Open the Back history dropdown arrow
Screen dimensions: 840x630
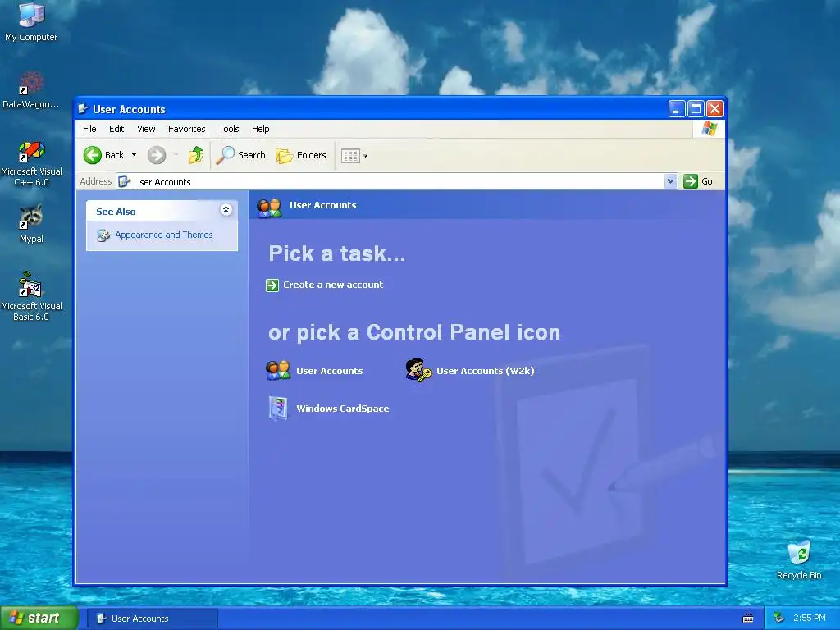(x=134, y=155)
